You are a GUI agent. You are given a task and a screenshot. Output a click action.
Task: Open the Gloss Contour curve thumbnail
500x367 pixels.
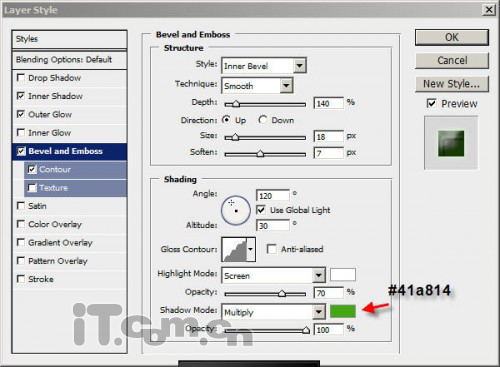coord(234,249)
